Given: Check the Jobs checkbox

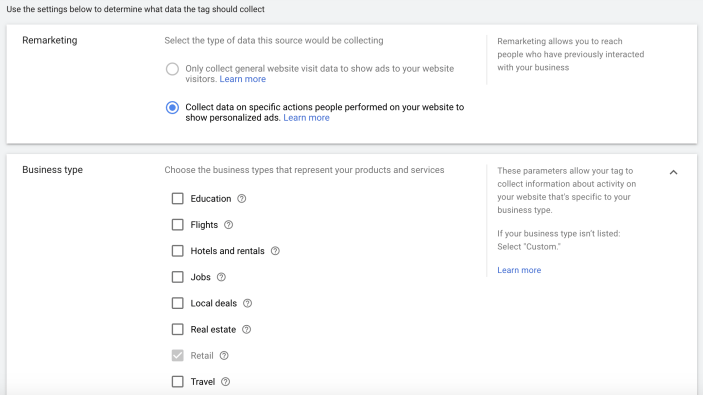Looking at the screenshot, I should [178, 277].
